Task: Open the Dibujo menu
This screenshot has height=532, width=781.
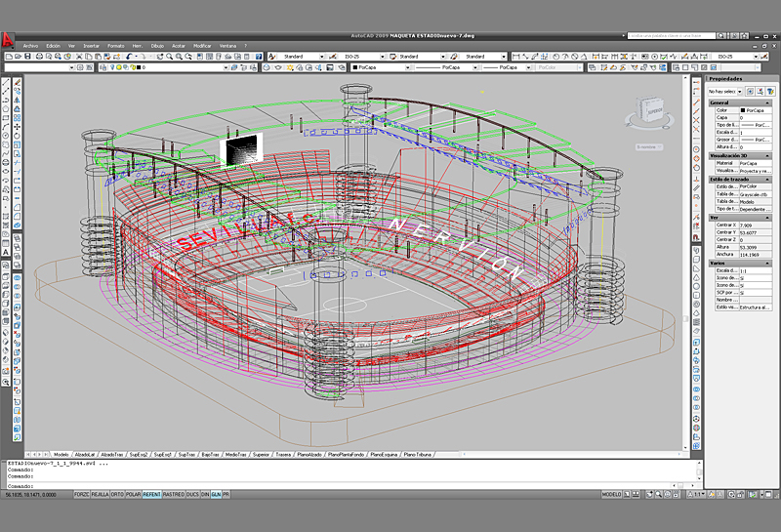Action: pos(157,46)
